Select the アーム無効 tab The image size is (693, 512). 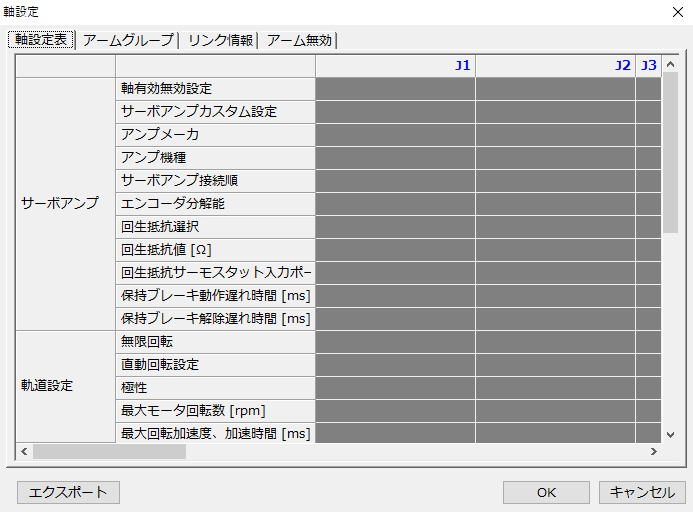coord(299,40)
